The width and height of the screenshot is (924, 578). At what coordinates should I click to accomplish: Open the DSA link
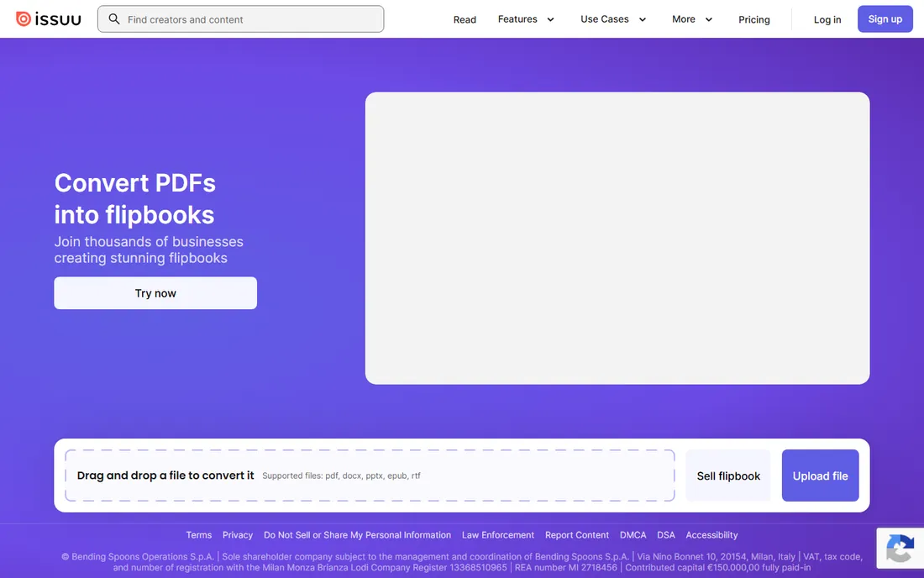click(666, 535)
